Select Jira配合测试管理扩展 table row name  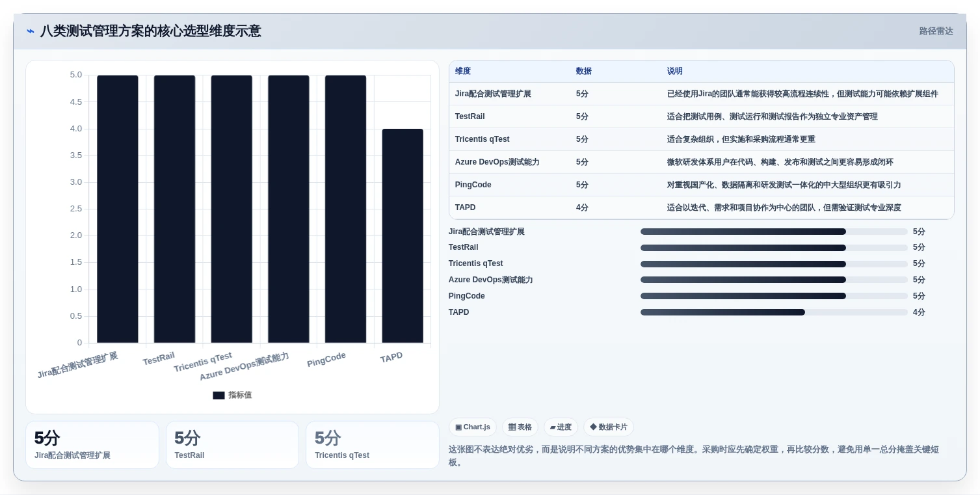tap(493, 94)
